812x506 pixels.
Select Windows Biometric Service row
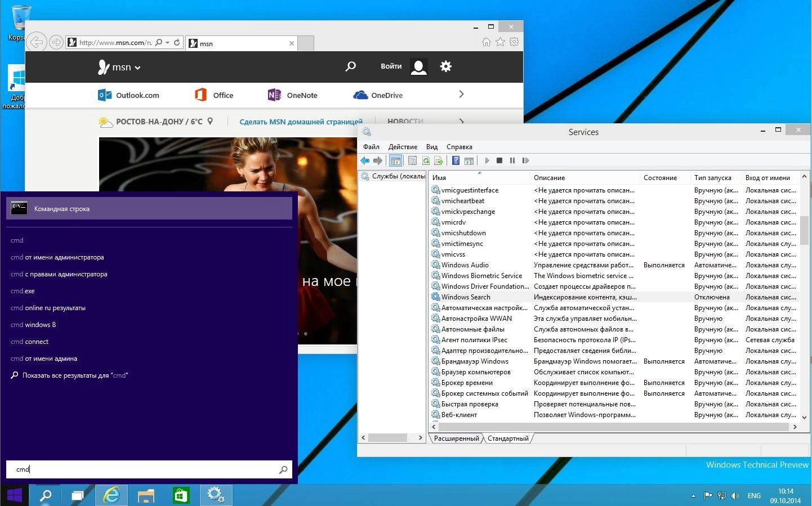click(x=614, y=276)
